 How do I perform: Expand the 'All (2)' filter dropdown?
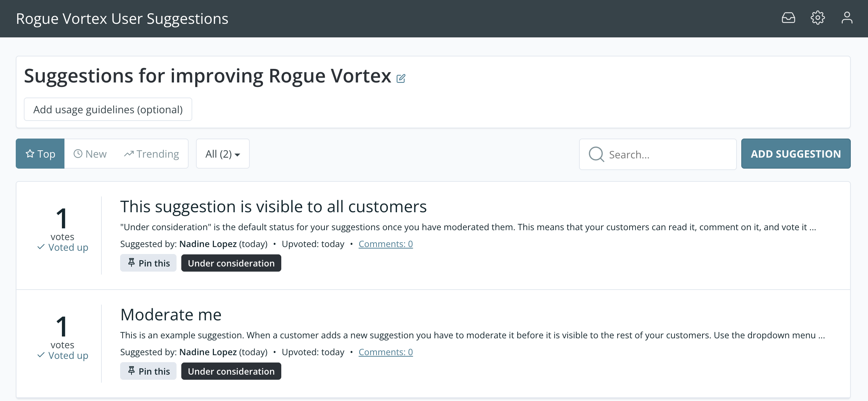click(223, 154)
